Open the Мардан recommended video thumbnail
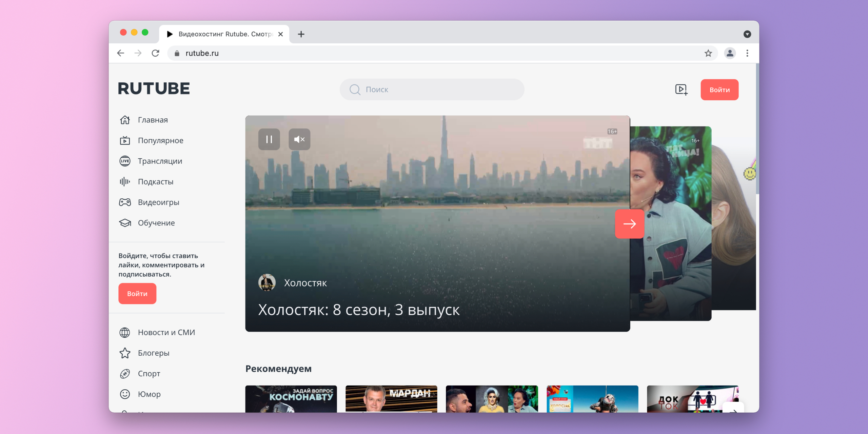Viewport: 868px width, 434px height. click(391, 400)
